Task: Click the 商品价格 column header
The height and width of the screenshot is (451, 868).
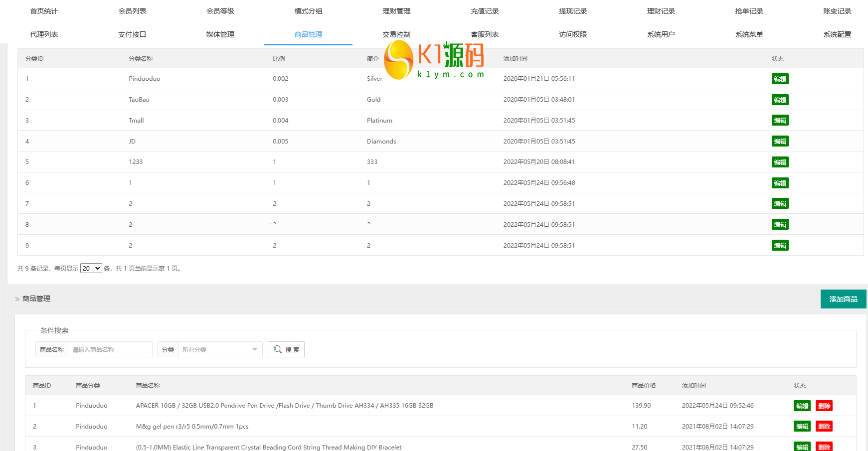Action: point(644,386)
